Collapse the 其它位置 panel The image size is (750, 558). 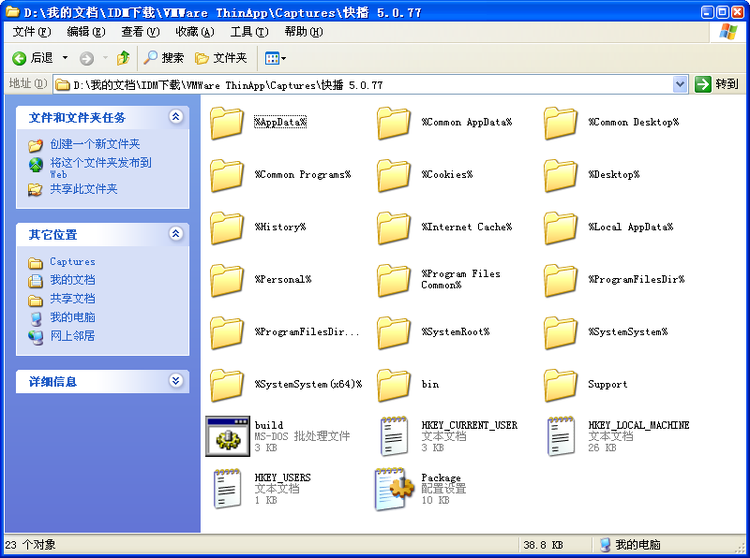coord(176,234)
